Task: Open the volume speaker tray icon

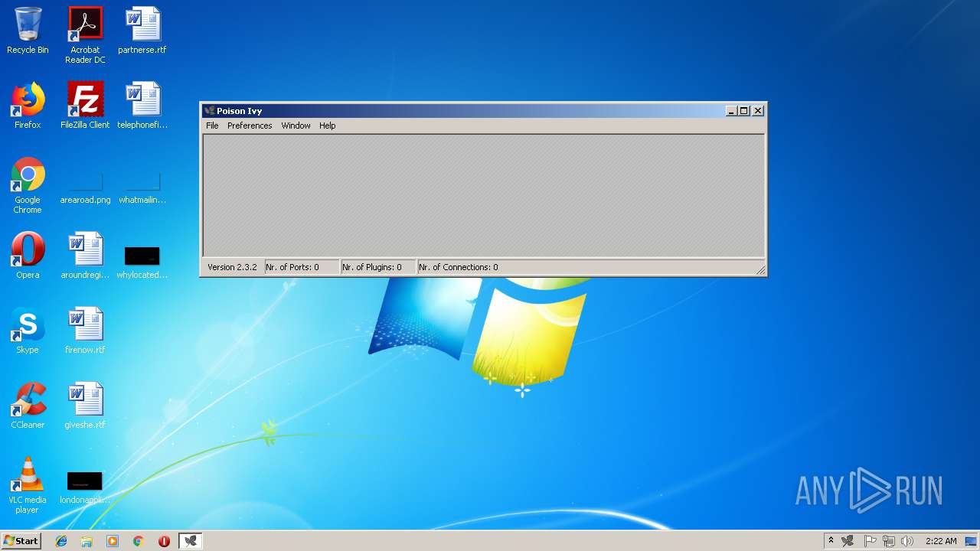Action: tap(908, 541)
